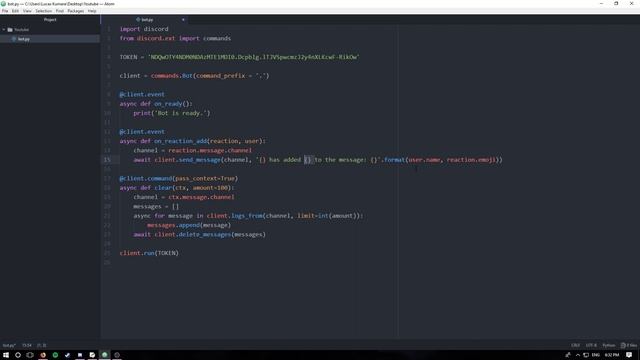Open the Edit menu

[x=16, y=11]
